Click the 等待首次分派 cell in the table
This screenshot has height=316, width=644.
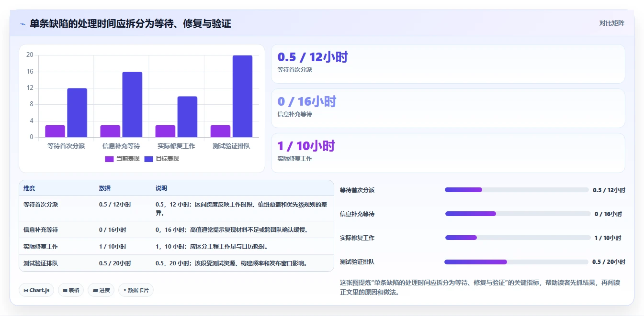pos(41,204)
